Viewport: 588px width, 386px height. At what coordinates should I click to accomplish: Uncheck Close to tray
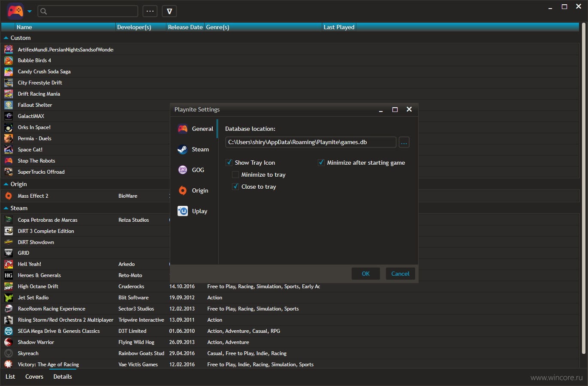pyautogui.click(x=235, y=187)
